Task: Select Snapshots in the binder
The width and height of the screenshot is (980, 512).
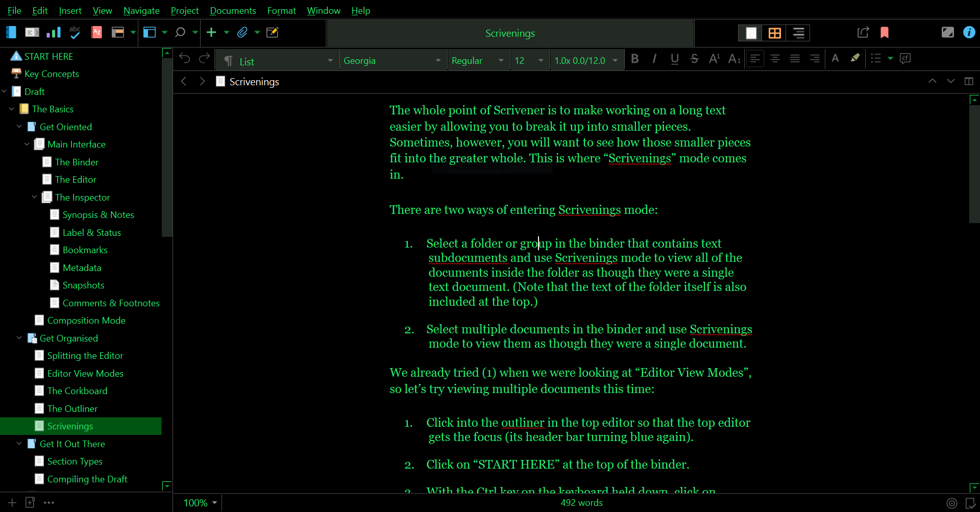Action: (83, 285)
